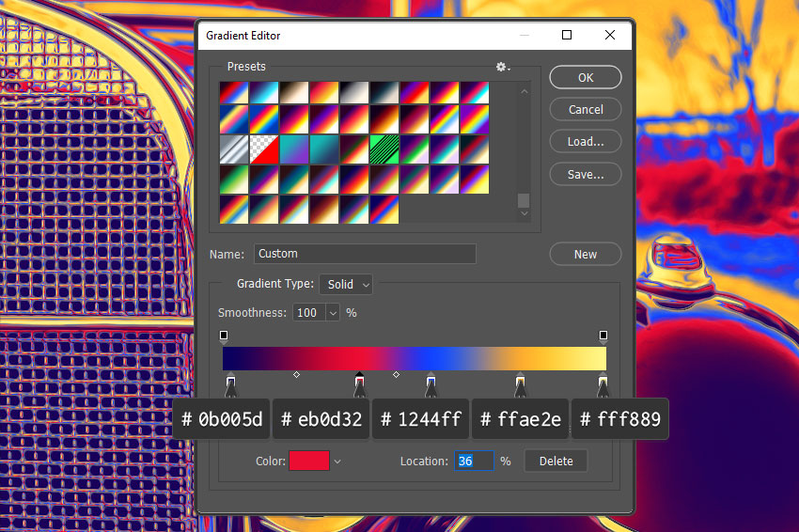
Task: Choose the transparent checkerboard-to-red preset
Action: click(264, 149)
